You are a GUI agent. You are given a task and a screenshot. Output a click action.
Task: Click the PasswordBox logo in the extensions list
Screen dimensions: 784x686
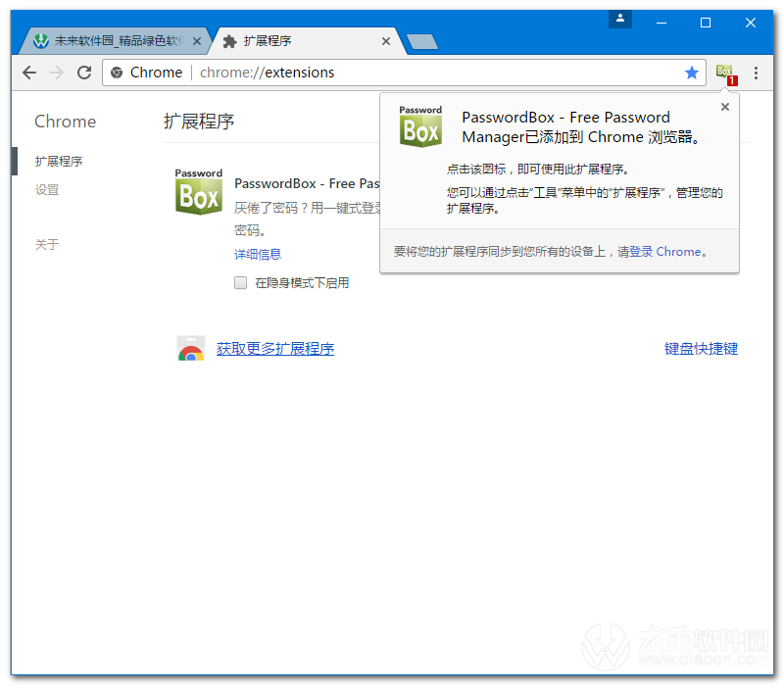coord(199,191)
